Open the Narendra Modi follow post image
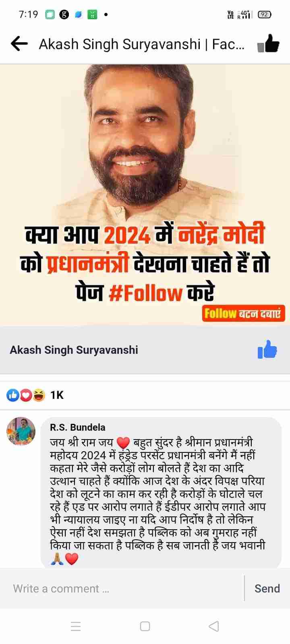The height and width of the screenshot is (644, 290). (145, 195)
